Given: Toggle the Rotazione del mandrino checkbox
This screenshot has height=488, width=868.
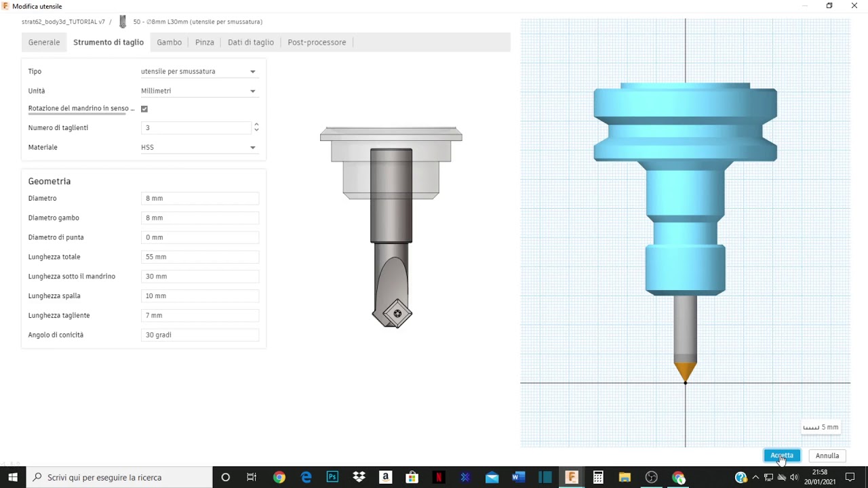Looking at the screenshot, I should point(144,108).
